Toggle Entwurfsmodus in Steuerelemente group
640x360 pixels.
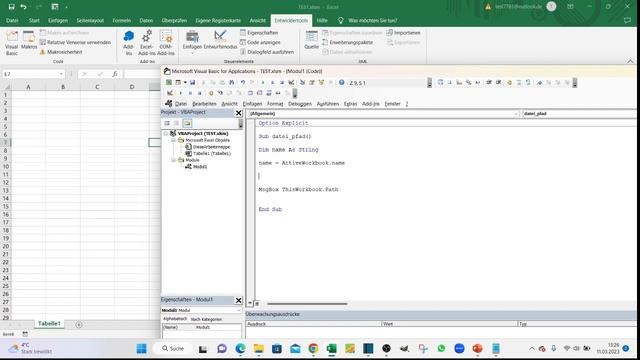pos(220,40)
